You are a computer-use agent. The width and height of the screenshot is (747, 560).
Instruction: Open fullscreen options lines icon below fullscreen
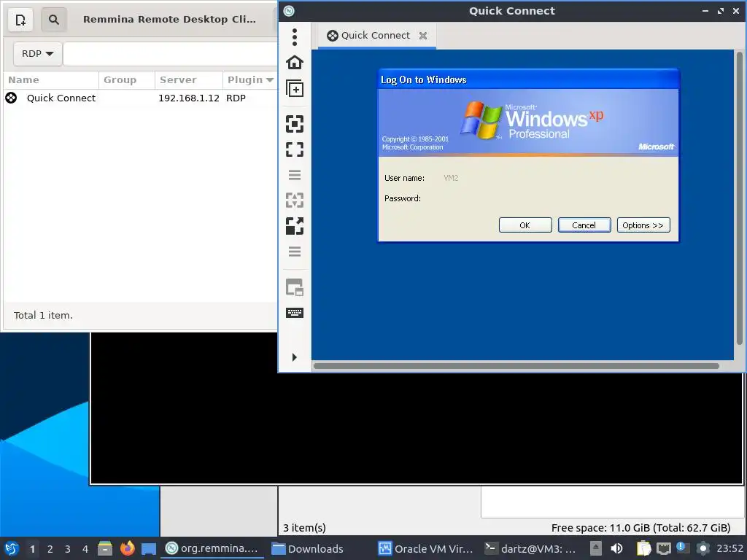coord(295,175)
